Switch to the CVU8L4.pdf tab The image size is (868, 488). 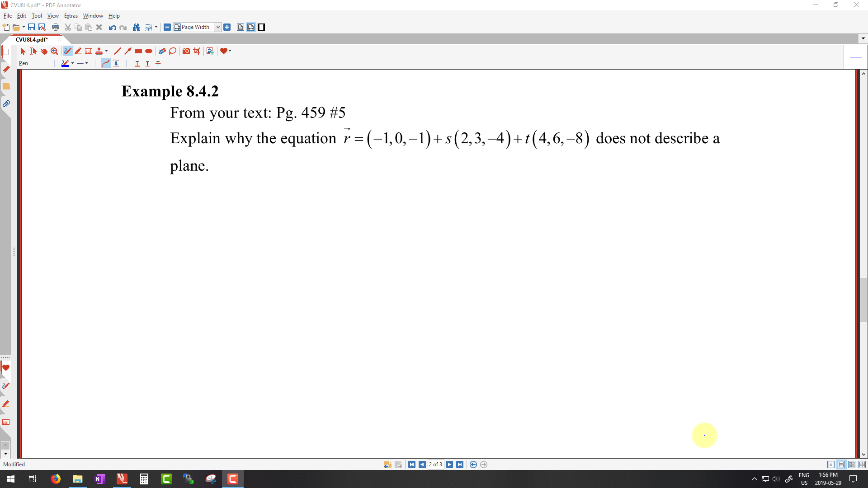(x=32, y=39)
